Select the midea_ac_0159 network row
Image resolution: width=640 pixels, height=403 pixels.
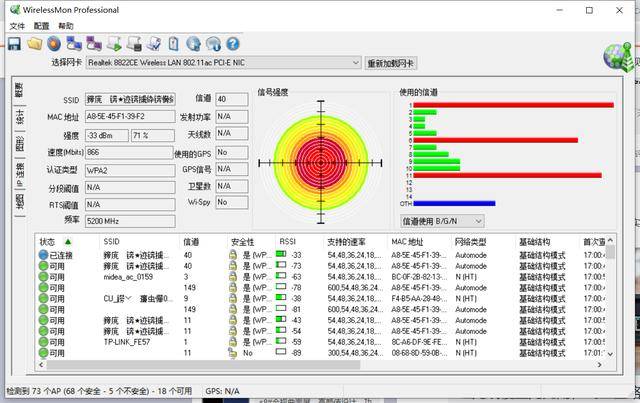point(322,277)
